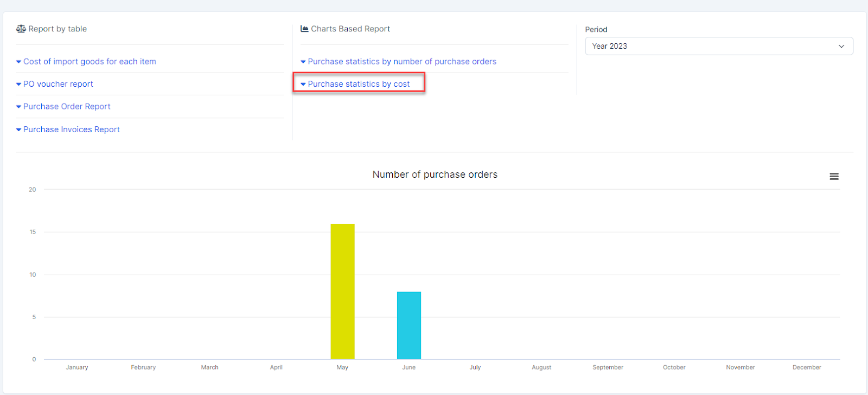868x395 pixels.
Task: Open the Purchase Invoices Report link
Action: pyautogui.click(x=72, y=129)
